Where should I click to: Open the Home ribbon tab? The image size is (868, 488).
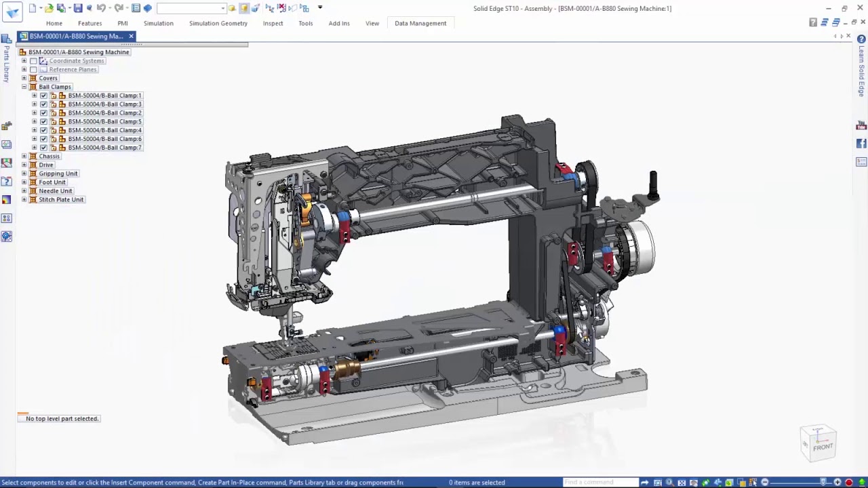[x=54, y=23]
